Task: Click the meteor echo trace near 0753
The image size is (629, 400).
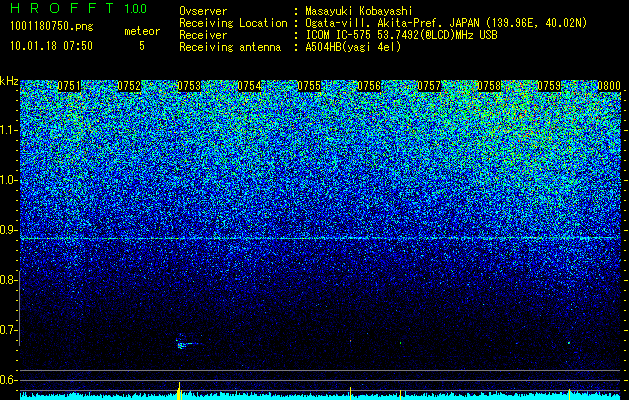Action: 187,342
